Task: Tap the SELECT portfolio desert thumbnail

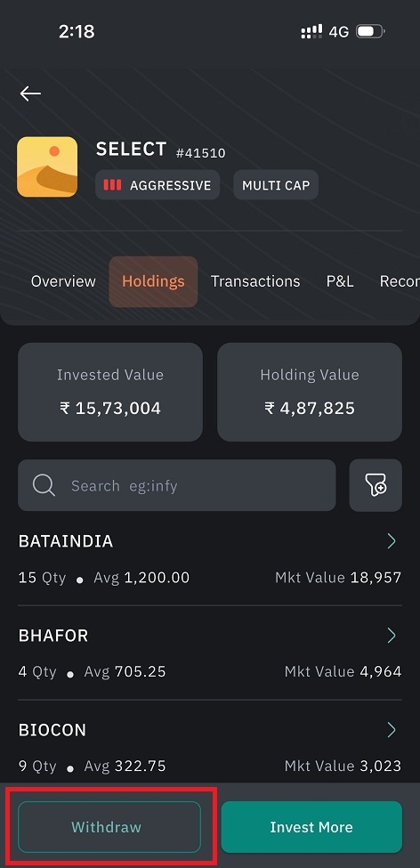Action: (47, 166)
